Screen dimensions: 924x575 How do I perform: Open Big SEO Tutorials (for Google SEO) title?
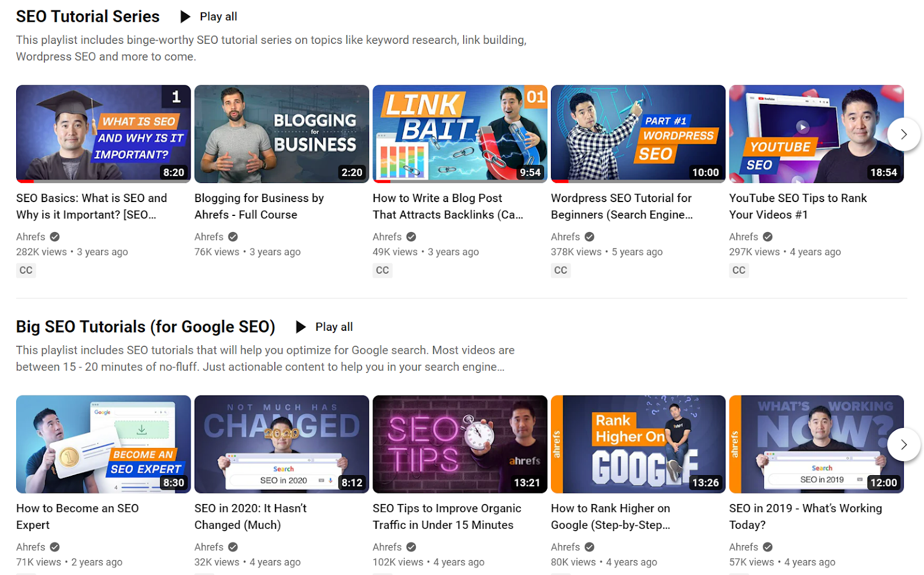pyautogui.click(x=146, y=327)
